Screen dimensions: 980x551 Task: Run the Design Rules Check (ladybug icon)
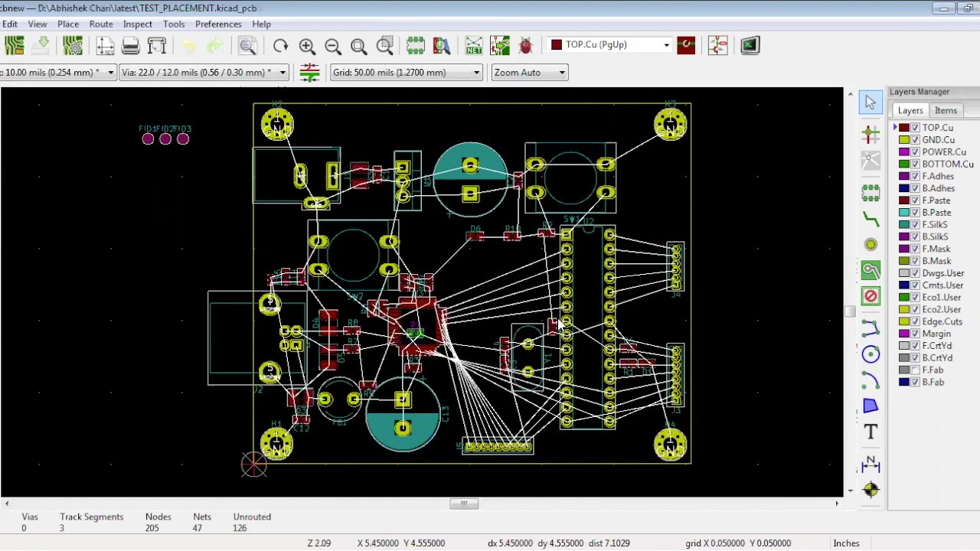[x=526, y=45]
